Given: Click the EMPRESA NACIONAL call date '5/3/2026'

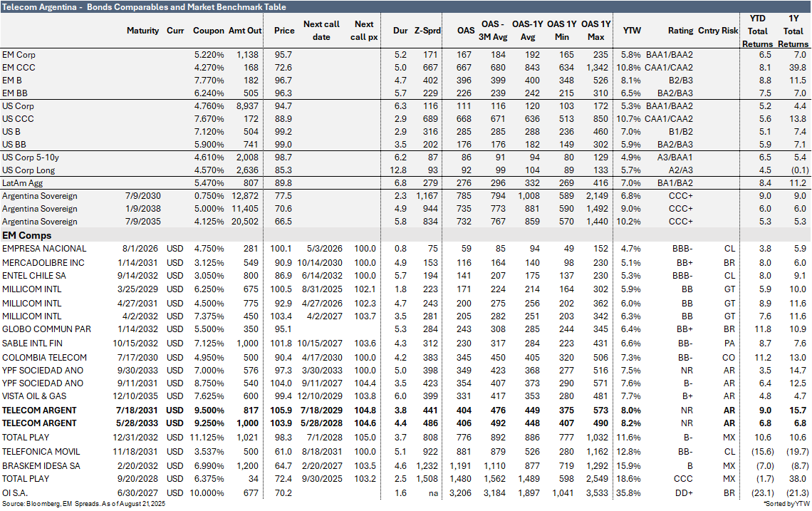Looking at the screenshot, I should tap(325, 249).
